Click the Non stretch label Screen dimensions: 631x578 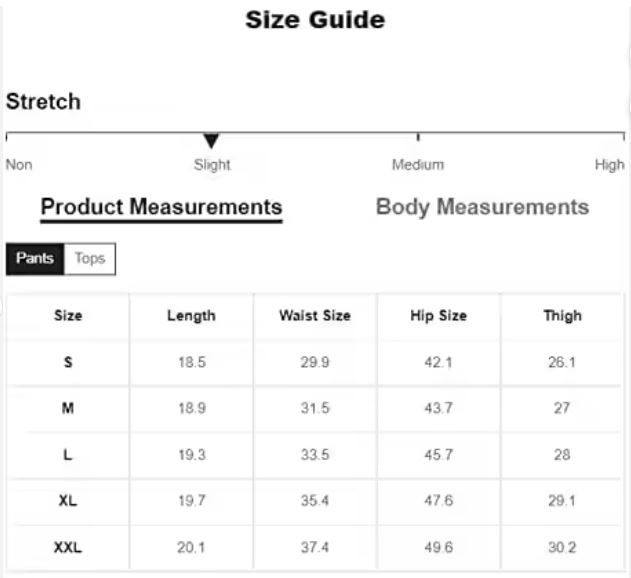pos(19,165)
